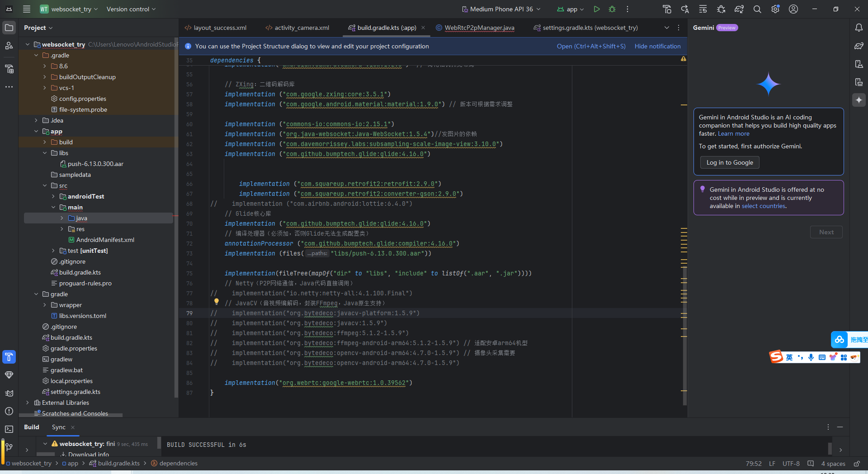Open Build panel options menu
Screen dimensions: 868x474
(828, 427)
